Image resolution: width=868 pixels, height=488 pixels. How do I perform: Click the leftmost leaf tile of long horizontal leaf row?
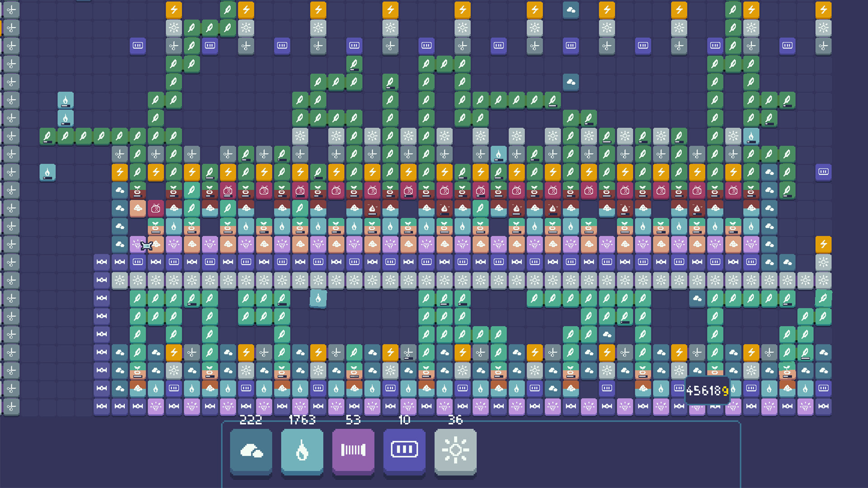pos(47,136)
